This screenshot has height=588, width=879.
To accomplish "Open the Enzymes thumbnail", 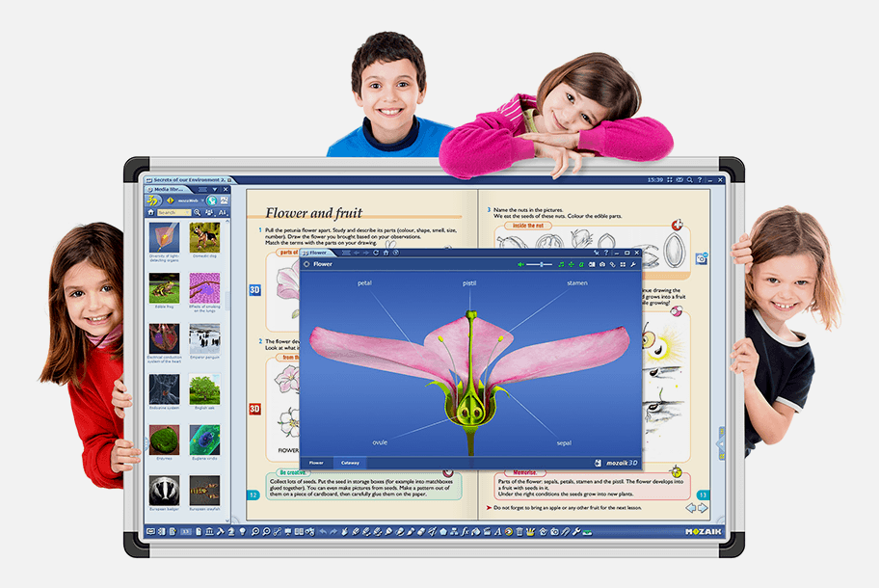I will point(164,440).
